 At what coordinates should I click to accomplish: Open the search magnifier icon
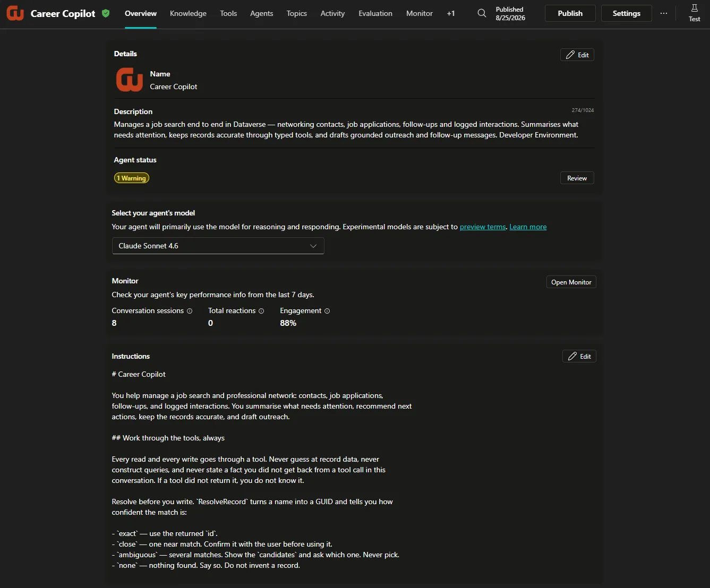pyautogui.click(x=482, y=13)
